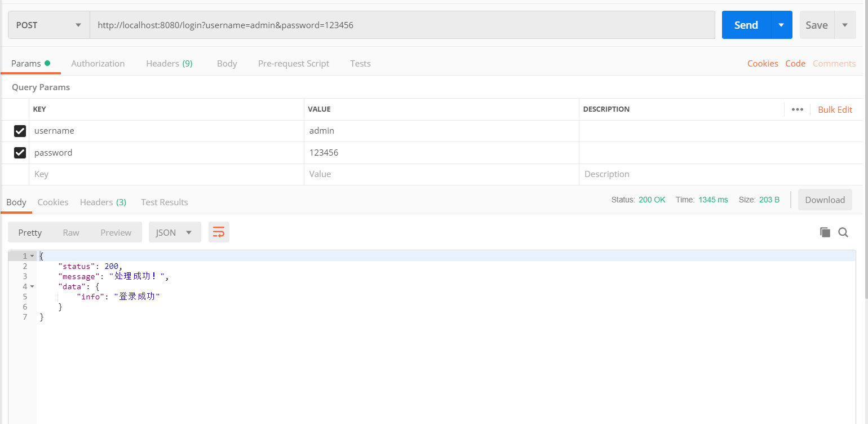Click the VALUE column header
This screenshot has height=424, width=868.
[x=320, y=109]
